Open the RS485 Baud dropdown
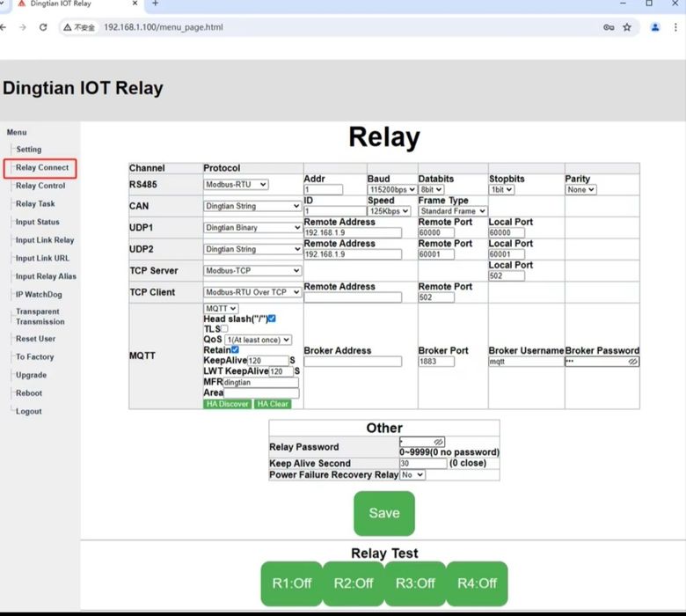686x616 pixels. coord(391,189)
